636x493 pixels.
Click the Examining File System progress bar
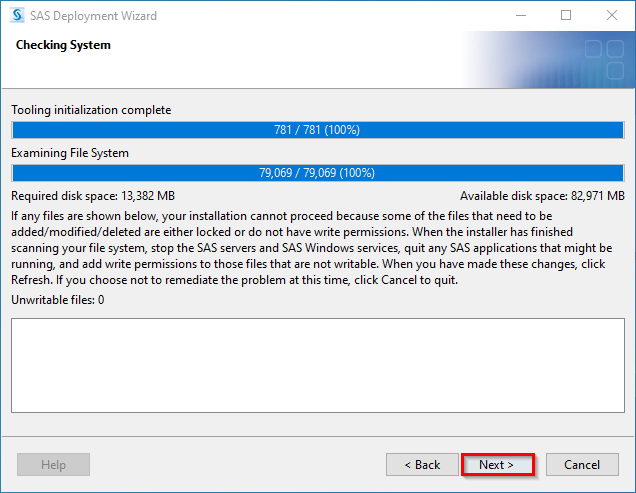click(x=318, y=173)
